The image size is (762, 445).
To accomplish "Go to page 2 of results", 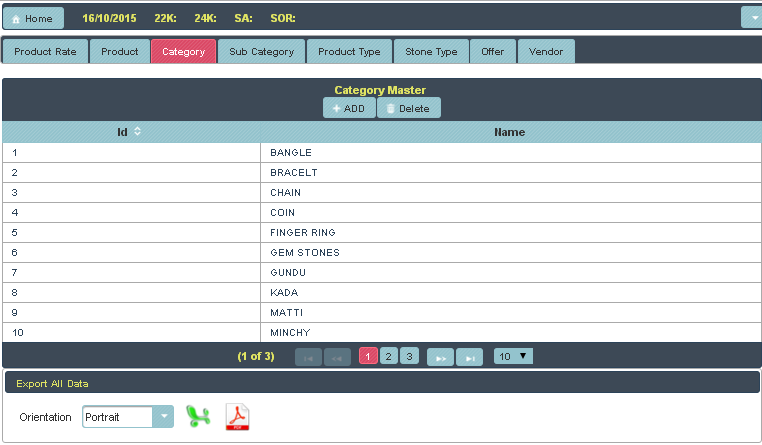I will click(x=389, y=356).
